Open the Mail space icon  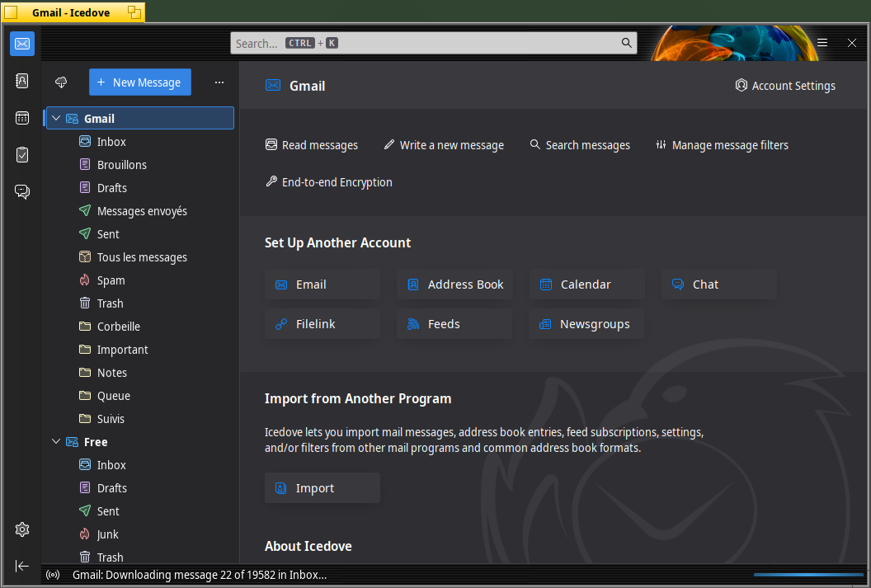[22, 44]
